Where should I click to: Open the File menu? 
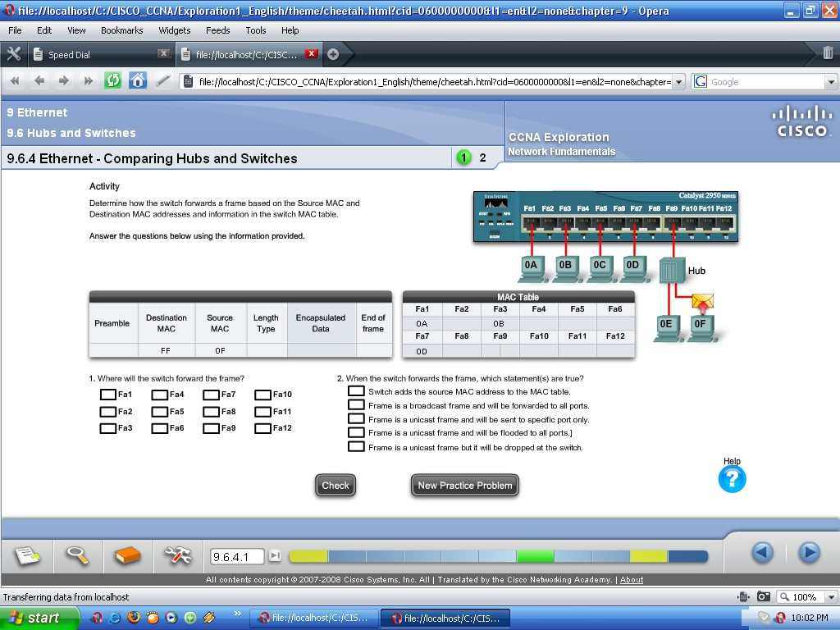15,30
